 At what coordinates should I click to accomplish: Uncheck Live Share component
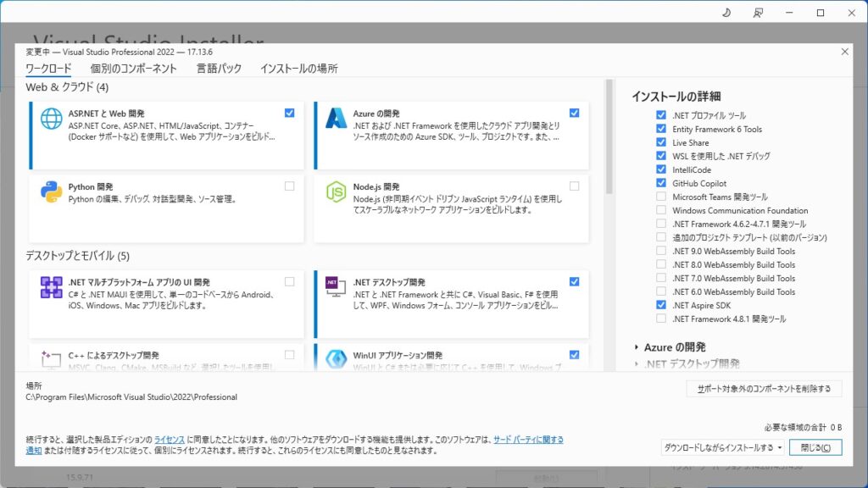pos(661,142)
